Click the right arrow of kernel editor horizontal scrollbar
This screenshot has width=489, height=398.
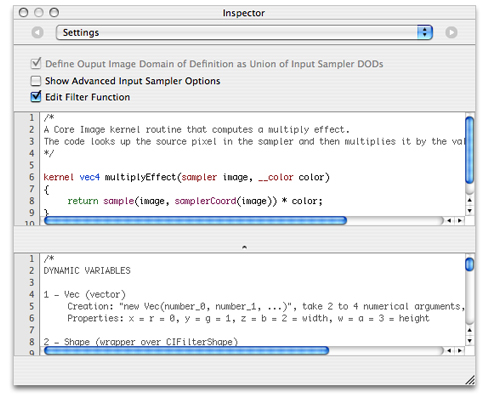pos(460,221)
